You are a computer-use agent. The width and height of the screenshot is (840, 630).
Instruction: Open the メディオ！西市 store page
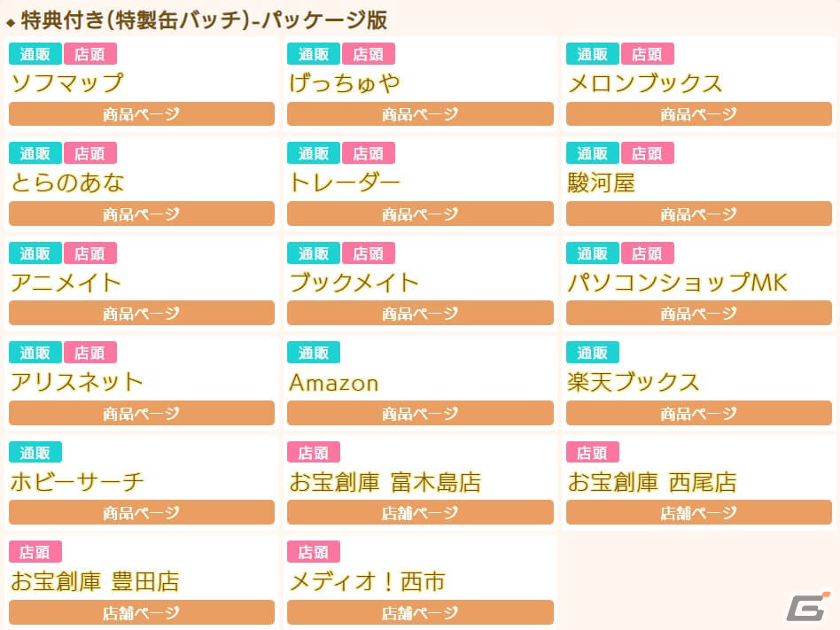point(420,612)
